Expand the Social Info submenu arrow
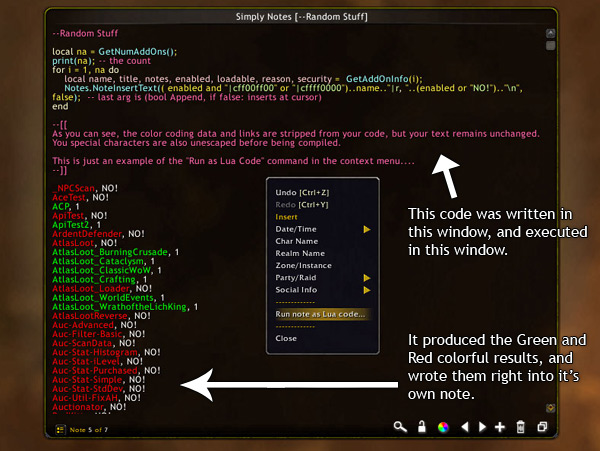 [367, 290]
